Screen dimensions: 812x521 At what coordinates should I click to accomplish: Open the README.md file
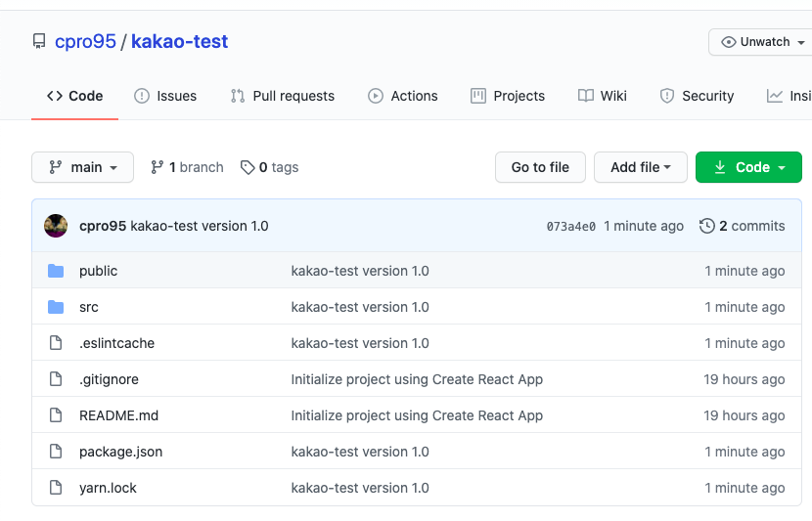tap(118, 415)
